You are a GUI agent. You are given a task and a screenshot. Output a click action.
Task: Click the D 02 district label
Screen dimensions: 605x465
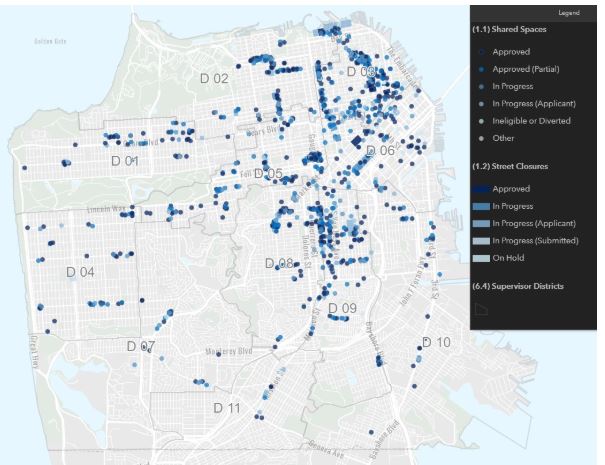click(x=215, y=79)
